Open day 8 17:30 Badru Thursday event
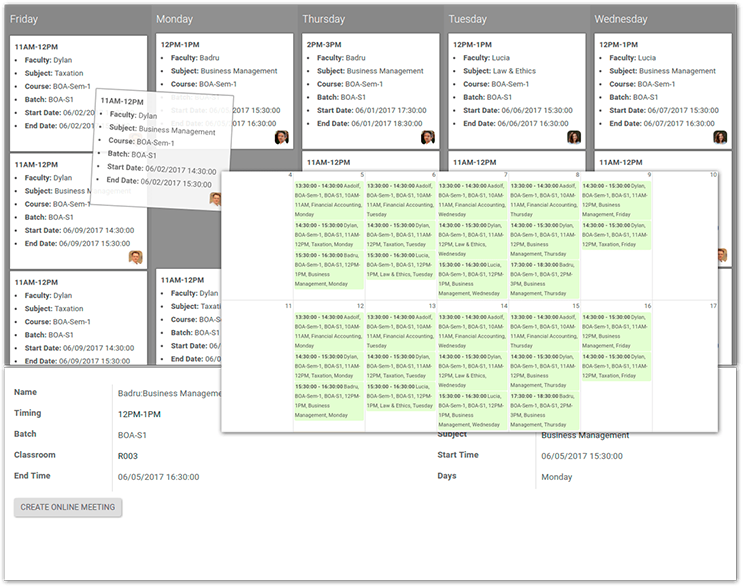 (x=544, y=279)
